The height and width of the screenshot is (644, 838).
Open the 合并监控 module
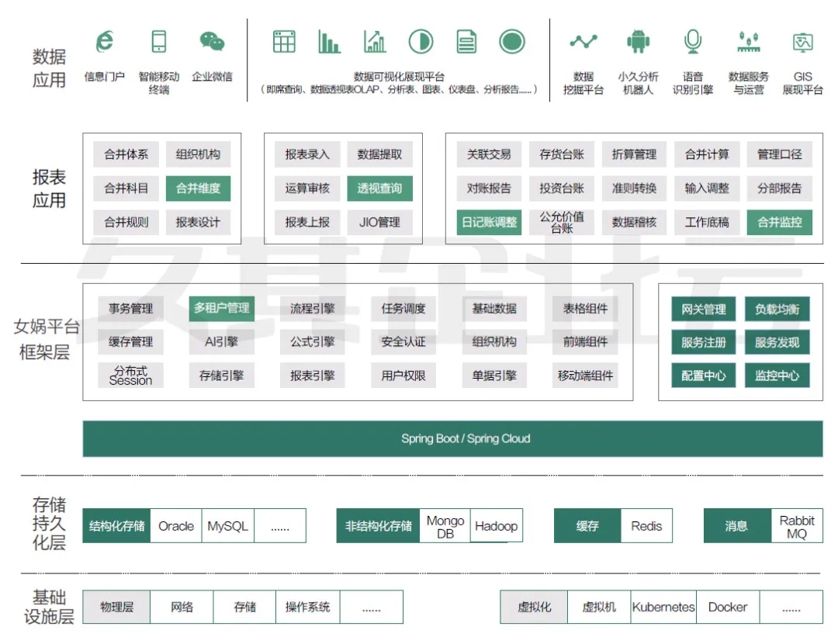pyautogui.click(x=780, y=222)
